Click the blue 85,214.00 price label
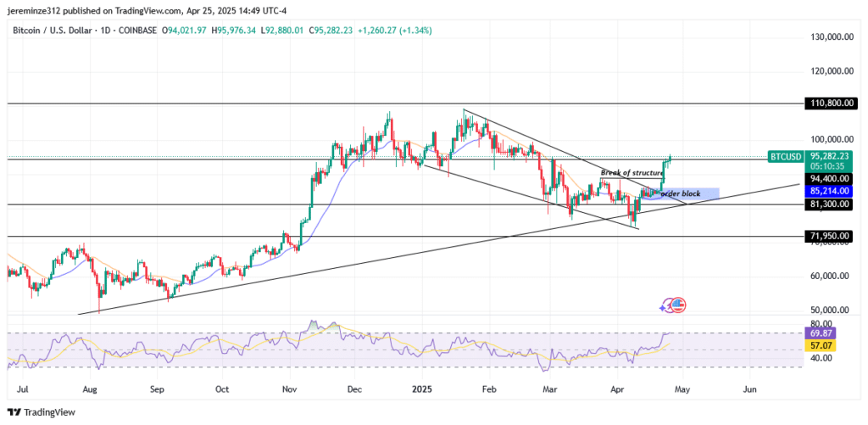 [828, 191]
